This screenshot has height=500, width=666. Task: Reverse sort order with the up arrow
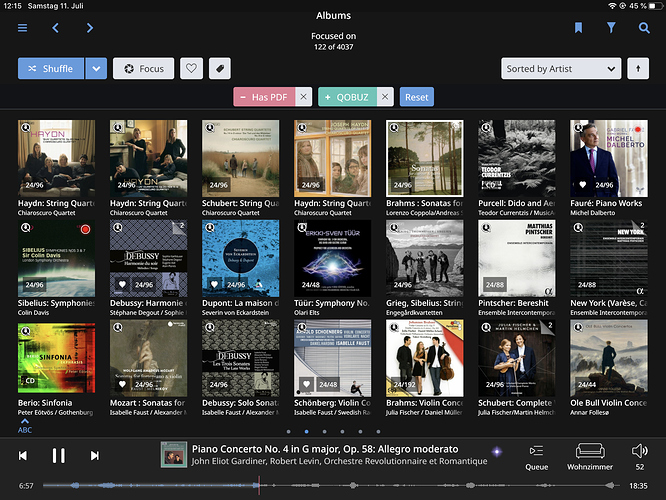(x=638, y=68)
